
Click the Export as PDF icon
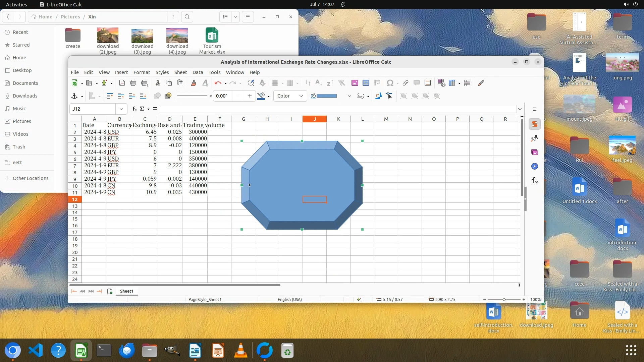[122, 83]
